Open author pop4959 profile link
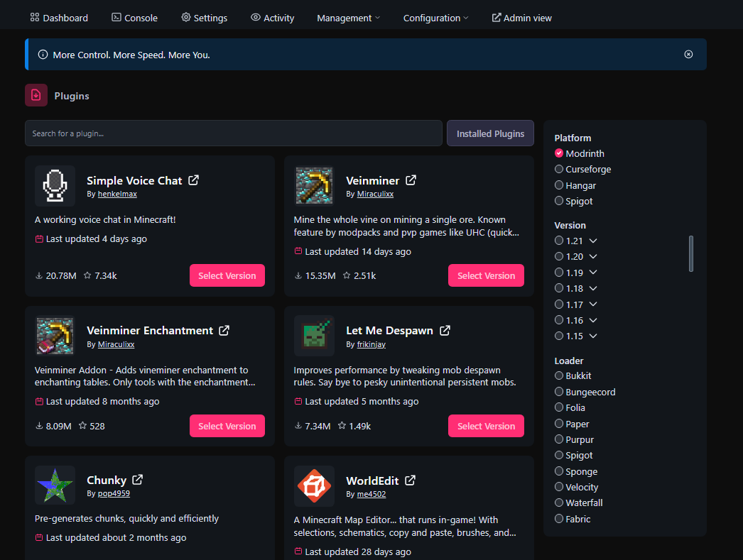The width and height of the screenshot is (743, 560). 114,493
